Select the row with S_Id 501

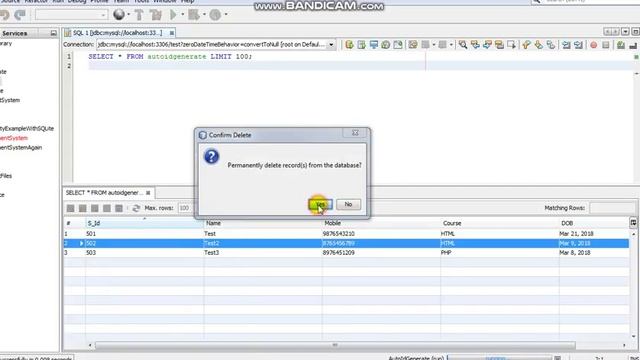(346, 234)
